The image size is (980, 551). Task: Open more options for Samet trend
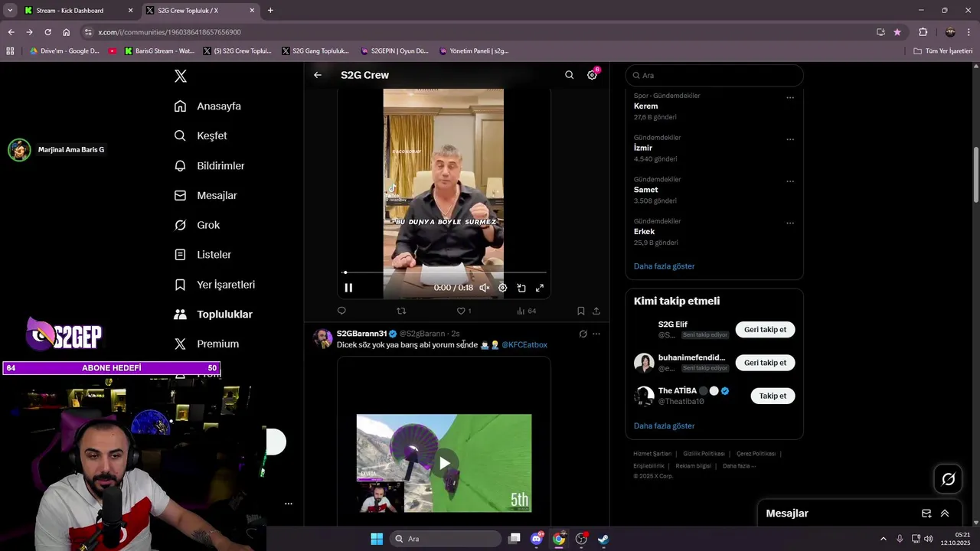click(x=790, y=181)
